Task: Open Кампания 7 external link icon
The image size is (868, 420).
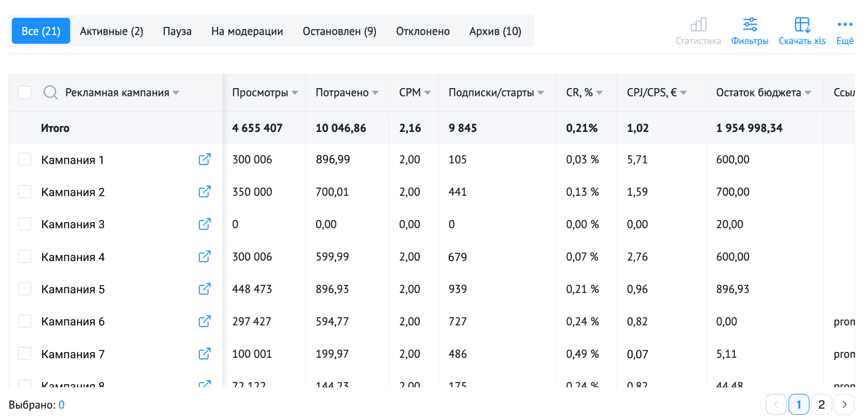Action: pos(204,354)
